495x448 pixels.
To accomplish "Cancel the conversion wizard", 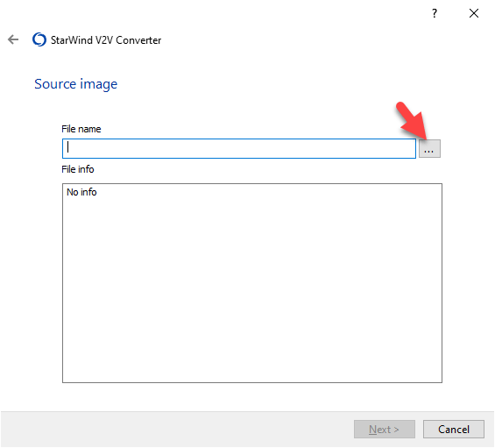I will (454, 429).
